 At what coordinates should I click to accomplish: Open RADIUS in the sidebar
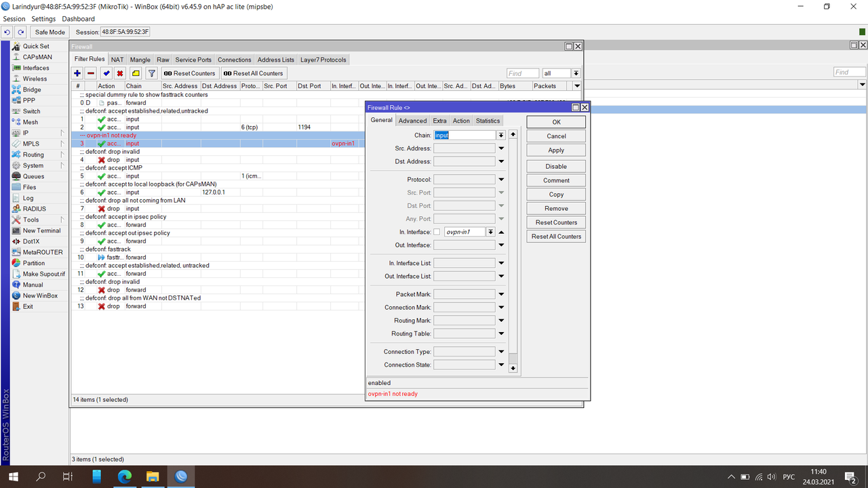[x=35, y=209]
